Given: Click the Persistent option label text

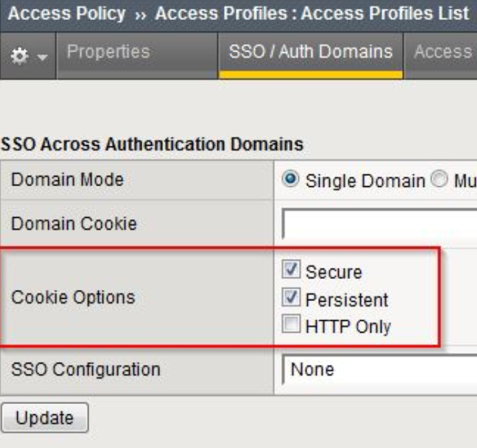Looking at the screenshot, I should 346,300.
